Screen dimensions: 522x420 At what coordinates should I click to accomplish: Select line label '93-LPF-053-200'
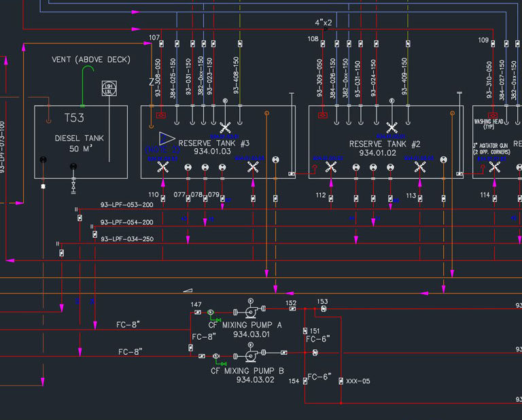[x=127, y=205]
